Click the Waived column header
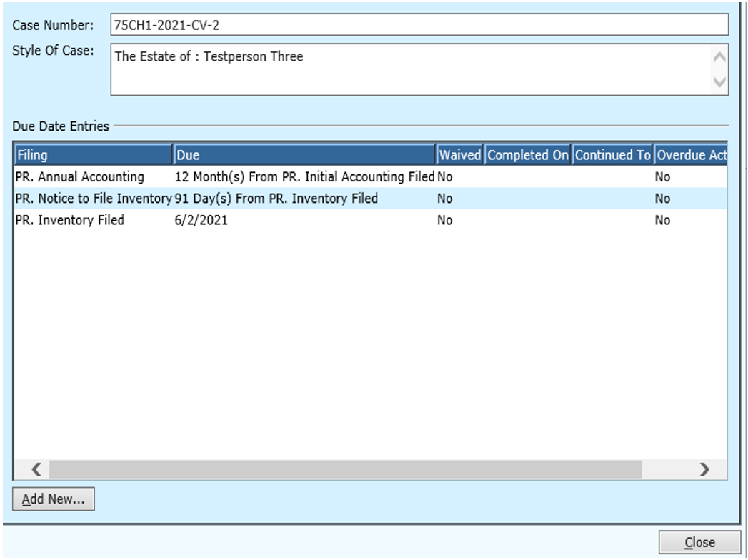This screenshot has height=560, width=748. point(460,155)
